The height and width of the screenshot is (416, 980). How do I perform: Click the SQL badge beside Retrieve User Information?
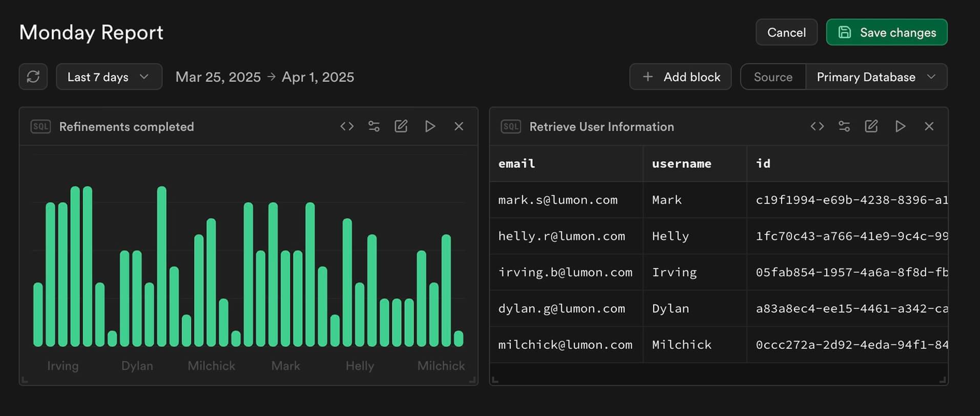coord(511,126)
